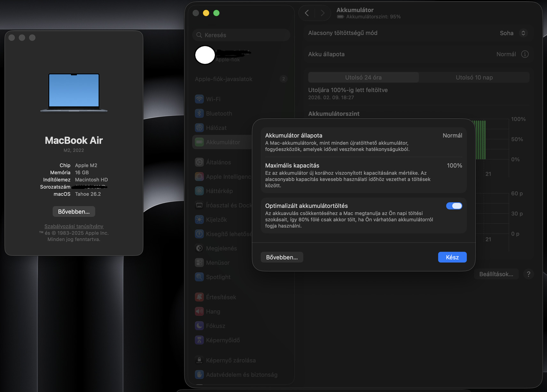This screenshot has width=547, height=392.
Task: Open the Adatvédelem és biztonság hand icon
Action: point(199,375)
